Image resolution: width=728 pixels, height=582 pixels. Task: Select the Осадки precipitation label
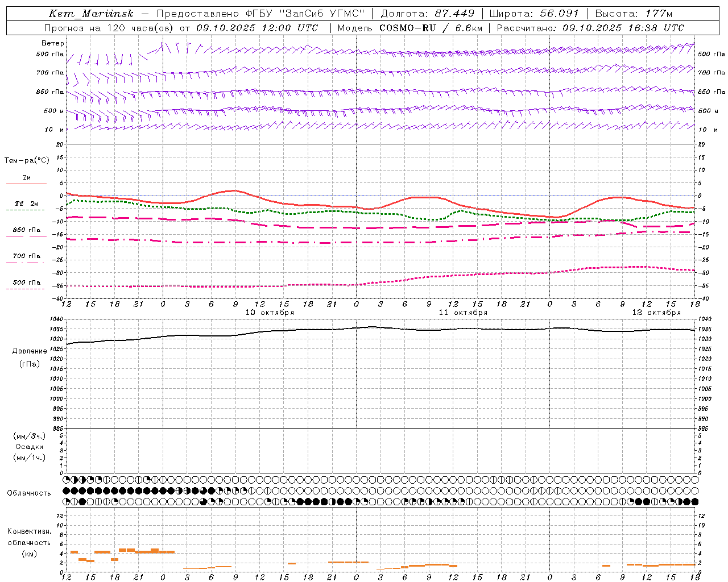30,447
